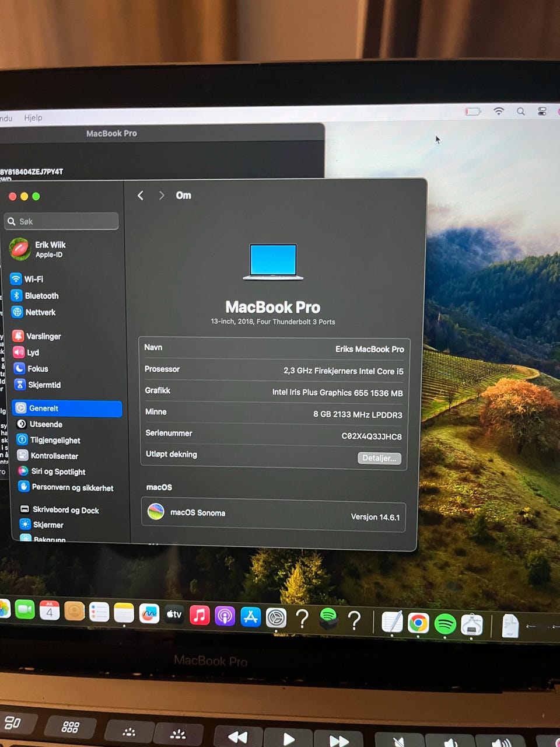Click the serial number C02X4Q3JJHC8

click(x=371, y=437)
